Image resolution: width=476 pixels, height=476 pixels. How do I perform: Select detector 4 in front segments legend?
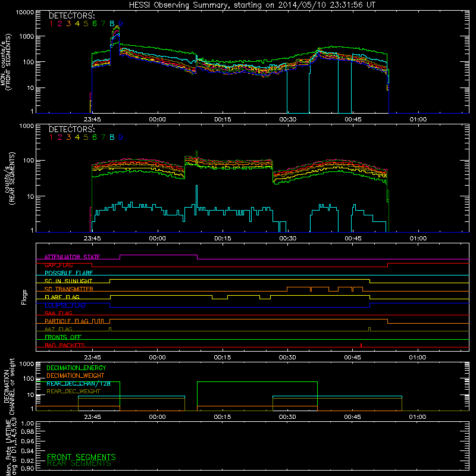77,24
